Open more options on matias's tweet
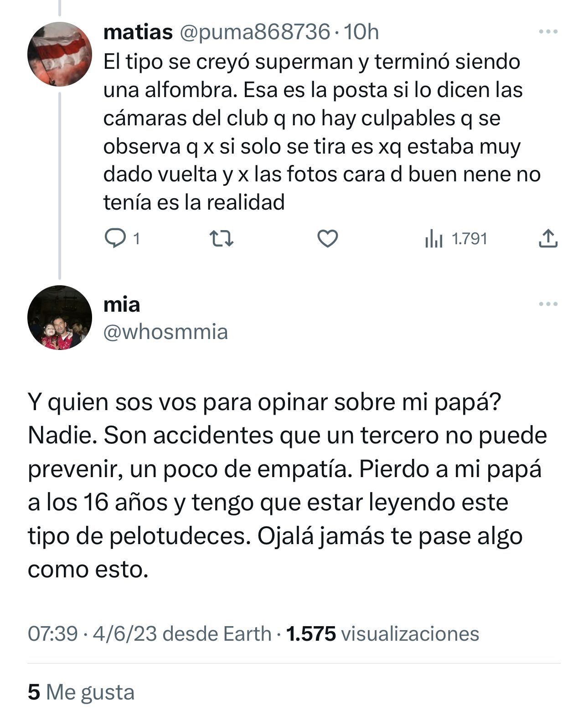The height and width of the screenshot is (720, 588). [548, 32]
